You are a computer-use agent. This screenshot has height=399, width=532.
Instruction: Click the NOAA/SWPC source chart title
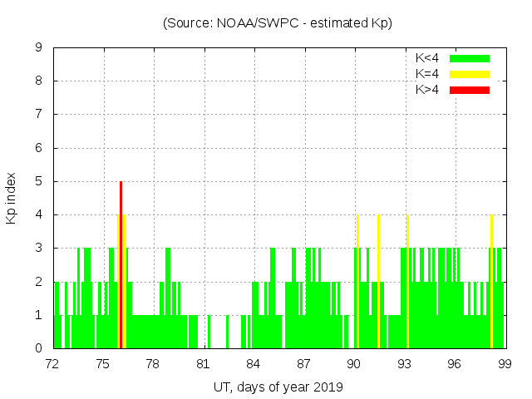click(x=278, y=23)
